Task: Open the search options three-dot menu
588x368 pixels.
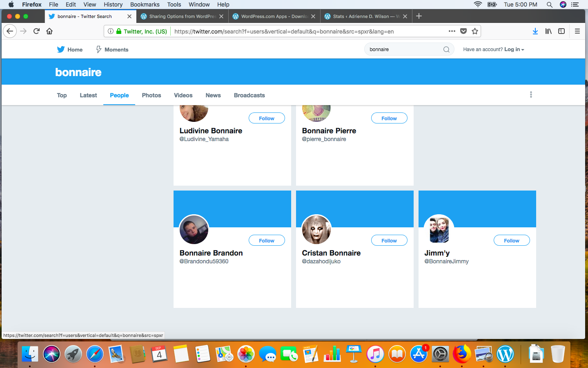Action: point(531,95)
